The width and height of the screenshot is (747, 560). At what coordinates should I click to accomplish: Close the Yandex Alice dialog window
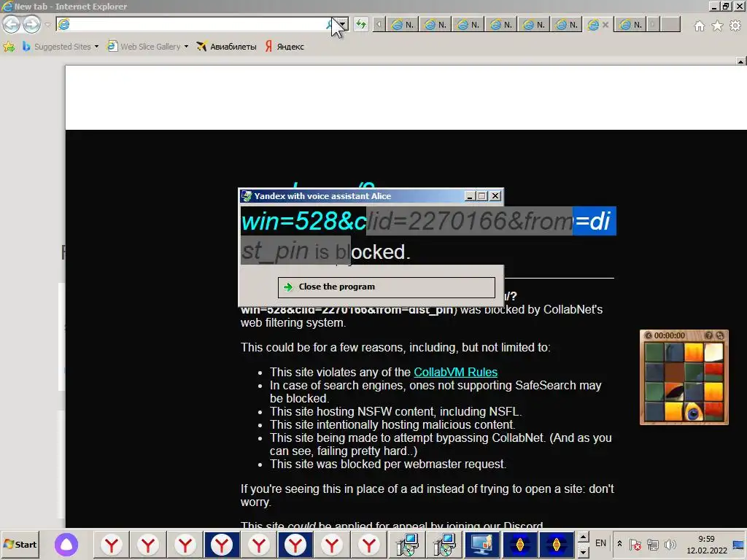click(x=495, y=195)
